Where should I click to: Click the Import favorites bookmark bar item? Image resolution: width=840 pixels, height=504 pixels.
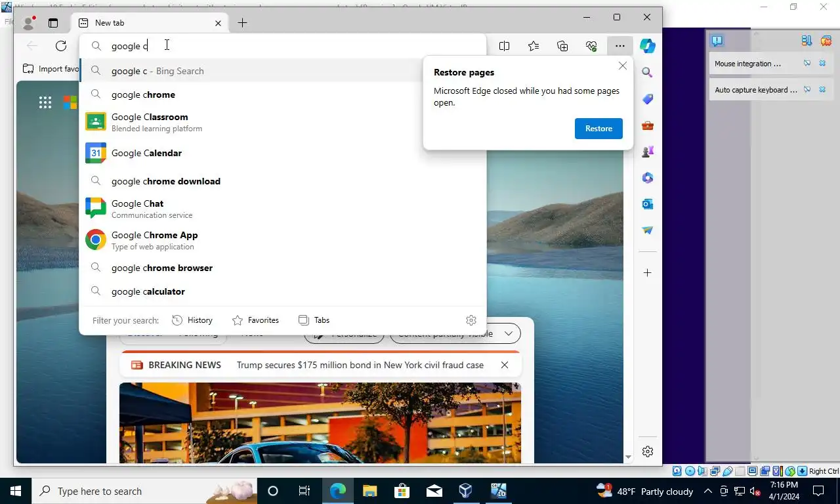tap(51, 69)
